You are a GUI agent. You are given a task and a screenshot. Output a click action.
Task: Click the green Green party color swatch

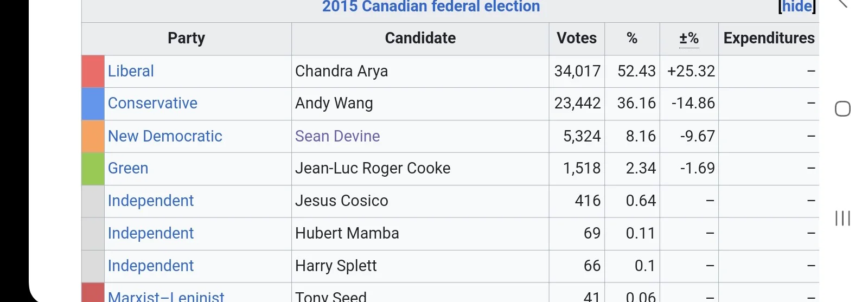93,168
